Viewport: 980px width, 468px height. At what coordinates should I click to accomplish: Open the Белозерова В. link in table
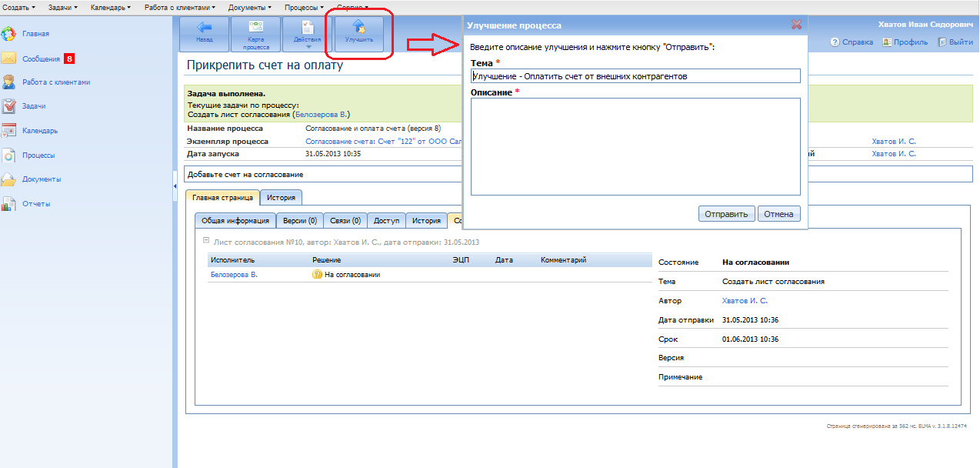(234, 275)
